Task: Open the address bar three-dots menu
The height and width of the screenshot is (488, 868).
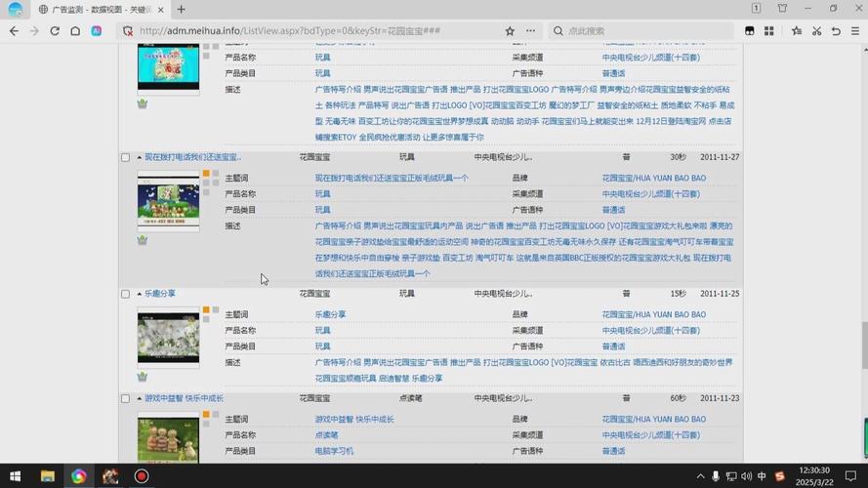Action: 530,31
